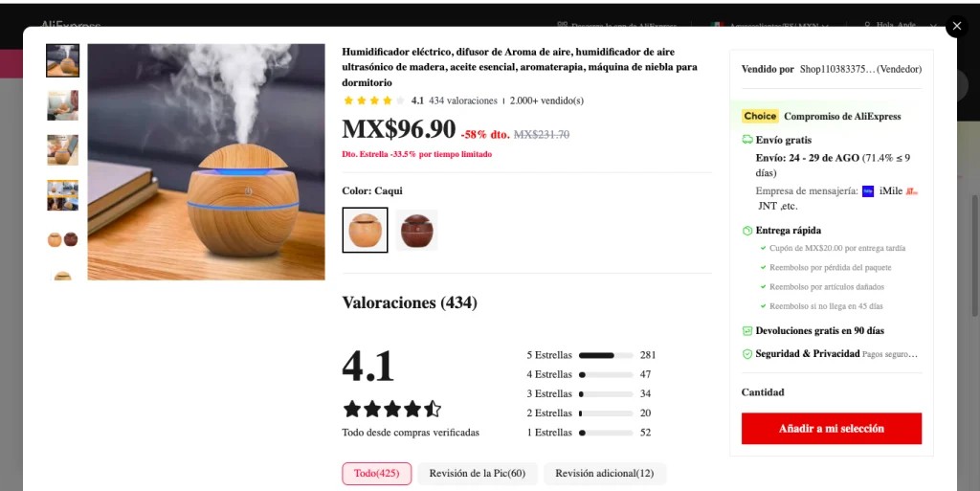Filter reviews by Revisión de la Pic(60)

478,474
